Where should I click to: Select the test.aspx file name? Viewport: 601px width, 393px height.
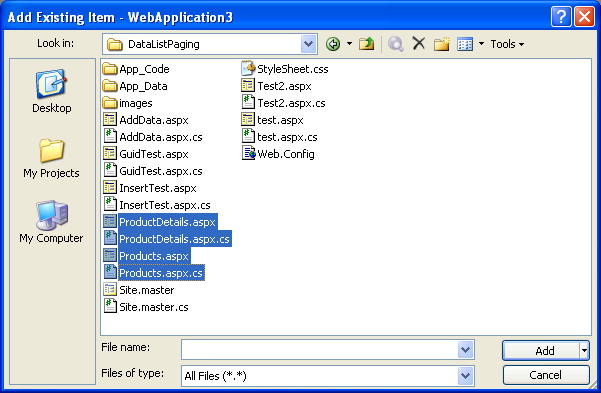pyautogui.click(x=280, y=120)
